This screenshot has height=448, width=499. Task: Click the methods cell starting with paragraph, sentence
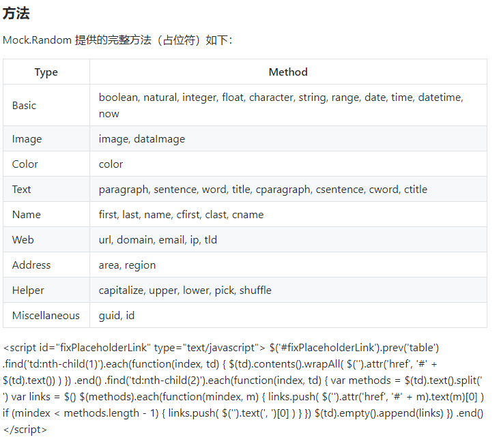coord(288,189)
